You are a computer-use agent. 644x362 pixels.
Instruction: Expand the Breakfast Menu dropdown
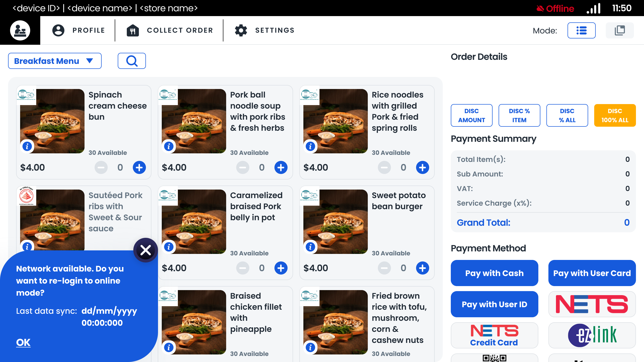tap(55, 61)
